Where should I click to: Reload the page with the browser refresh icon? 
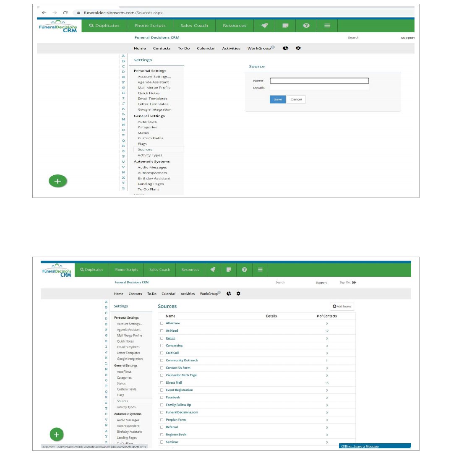[65, 13]
